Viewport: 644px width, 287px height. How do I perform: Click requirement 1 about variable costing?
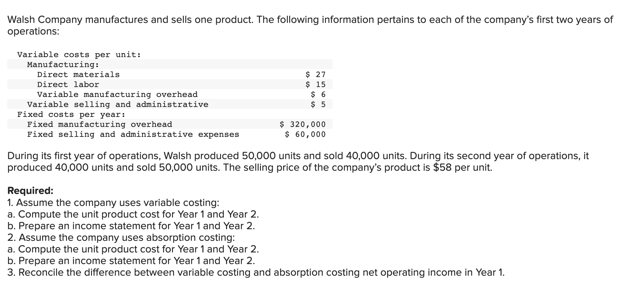(113, 202)
